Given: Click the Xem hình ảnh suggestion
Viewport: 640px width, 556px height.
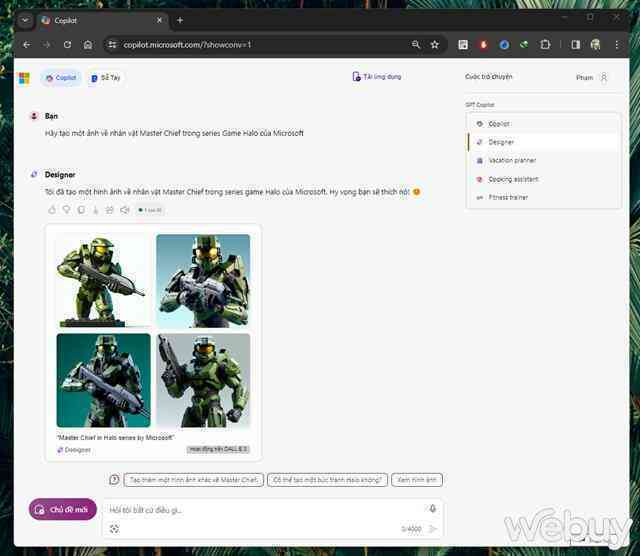Looking at the screenshot, I should pos(417,480).
